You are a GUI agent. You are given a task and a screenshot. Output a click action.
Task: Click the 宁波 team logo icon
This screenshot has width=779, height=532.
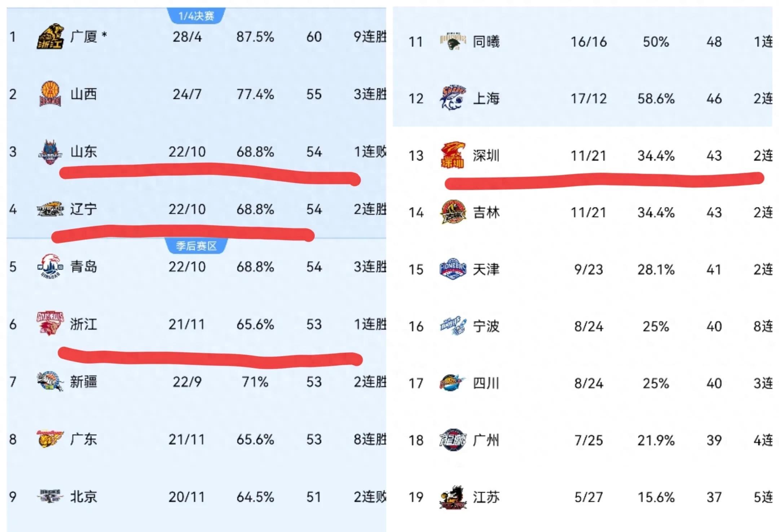click(453, 326)
